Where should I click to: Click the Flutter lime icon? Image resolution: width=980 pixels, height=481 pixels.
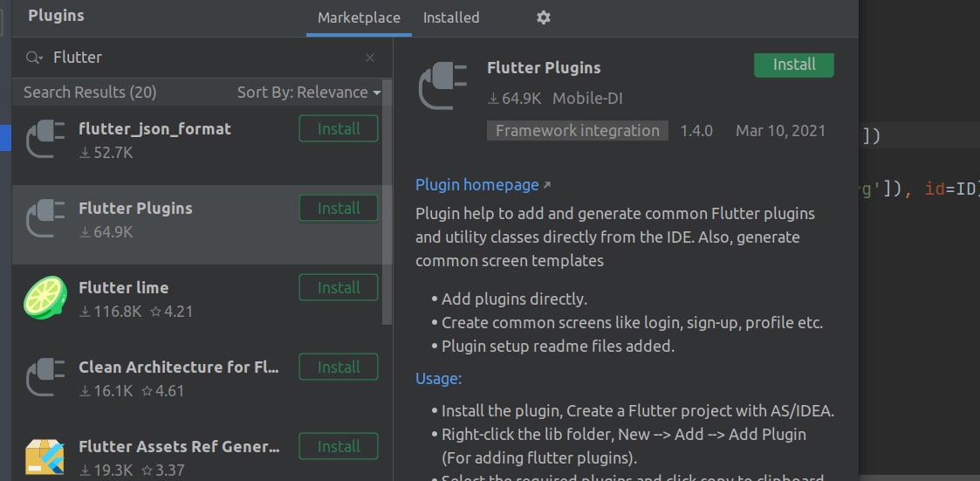point(45,297)
